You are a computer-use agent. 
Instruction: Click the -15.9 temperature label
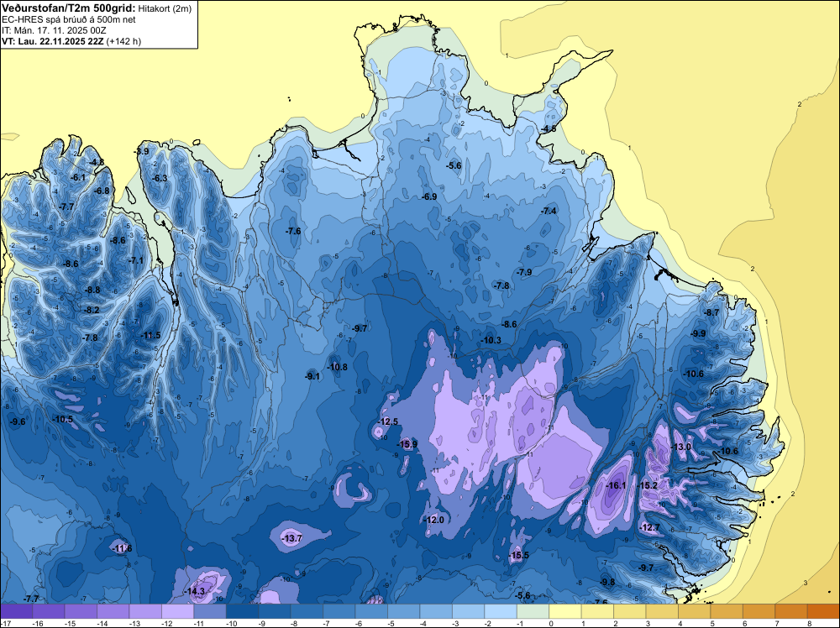[407, 444]
